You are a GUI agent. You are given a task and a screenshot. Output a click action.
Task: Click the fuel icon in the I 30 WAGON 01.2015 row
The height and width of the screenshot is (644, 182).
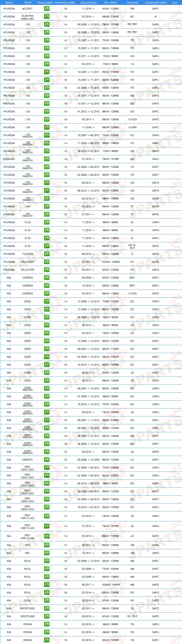(47, 159)
